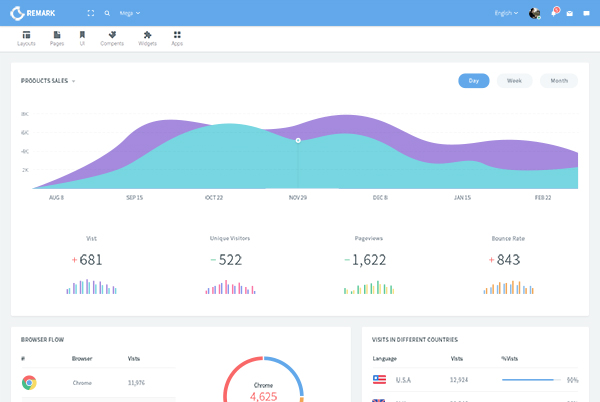Click the Remark logo icon
Image resolution: width=600 pixels, height=402 pixels.
click(x=17, y=13)
